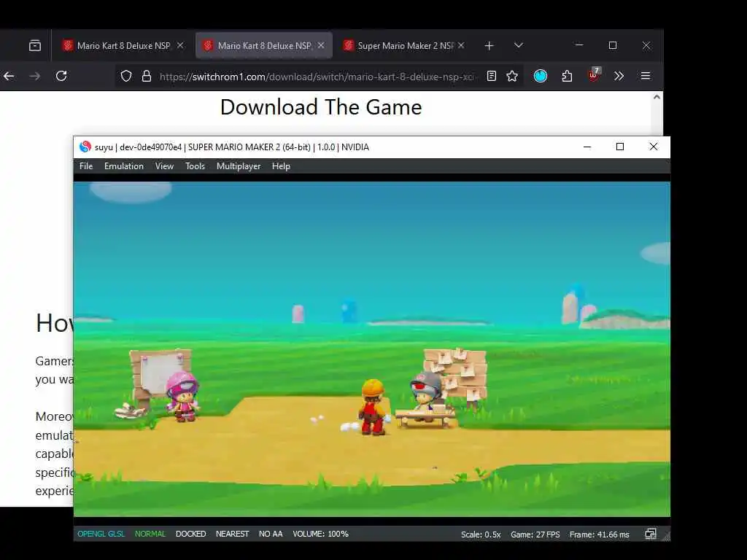Close the Firefox browser window

(x=646, y=45)
